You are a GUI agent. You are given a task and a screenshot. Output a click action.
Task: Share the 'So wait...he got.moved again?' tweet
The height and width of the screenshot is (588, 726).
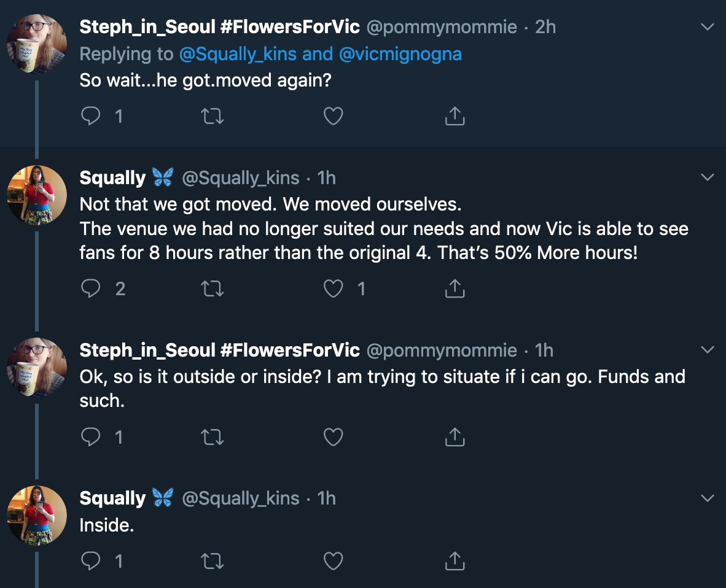455,115
